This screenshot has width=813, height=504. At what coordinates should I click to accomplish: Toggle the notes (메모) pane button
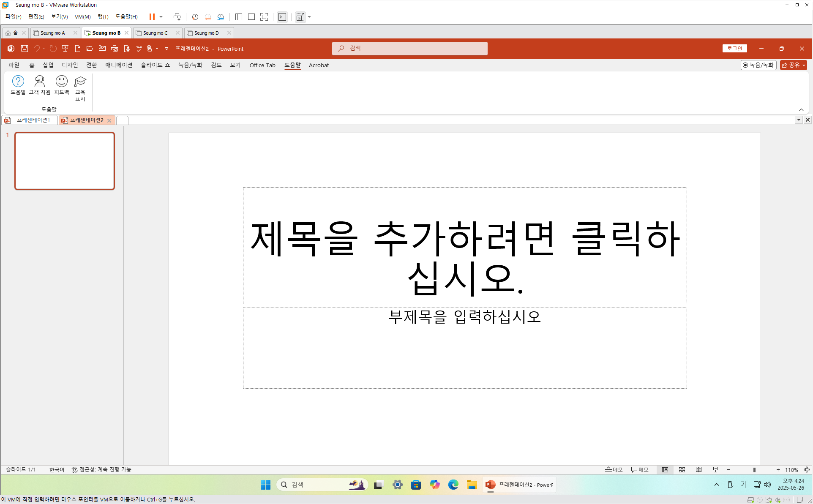click(x=614, y=470)
